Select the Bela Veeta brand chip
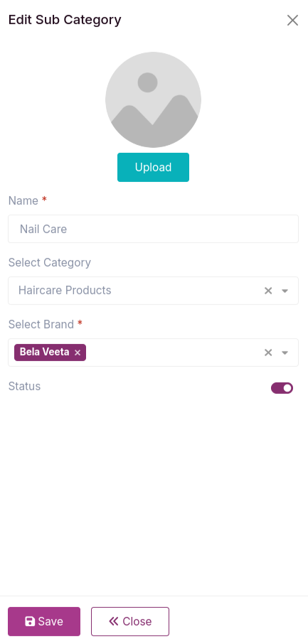Screen dimensions: 308x644 point(44,353)
